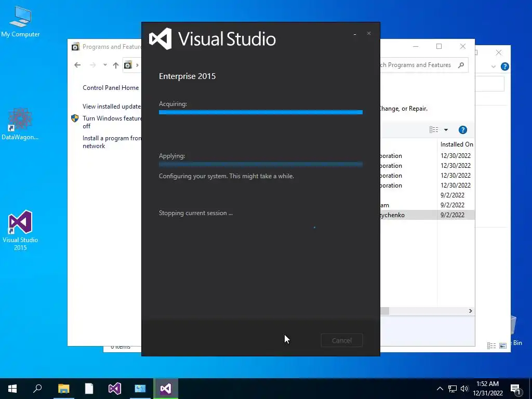Open the notification center icon
Image resolution: width=532 pixels, height=399 pixels.
coord(515,389)
